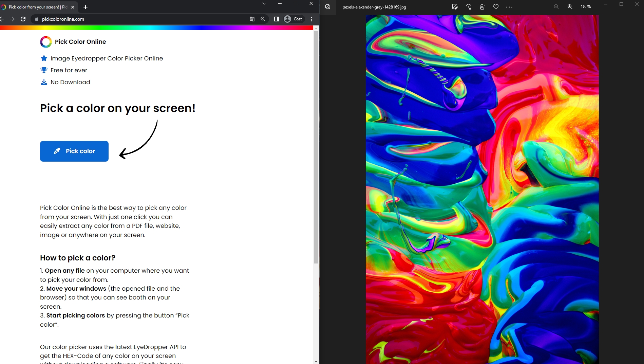Image resolution: width=644 pixels, height=364 pixels.
Task: Click the blue Pick color button
Action: [74, 151]
